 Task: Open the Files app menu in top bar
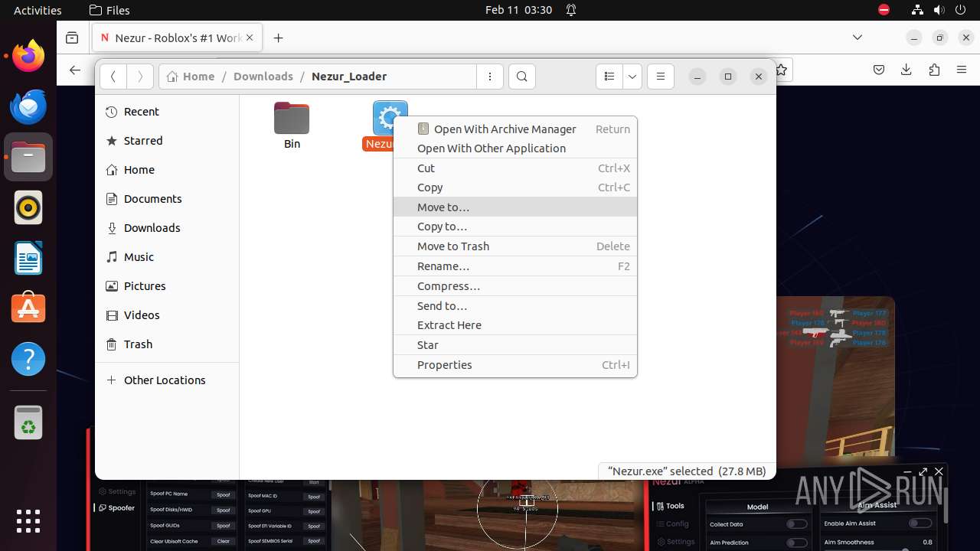(x=109, y=10)
